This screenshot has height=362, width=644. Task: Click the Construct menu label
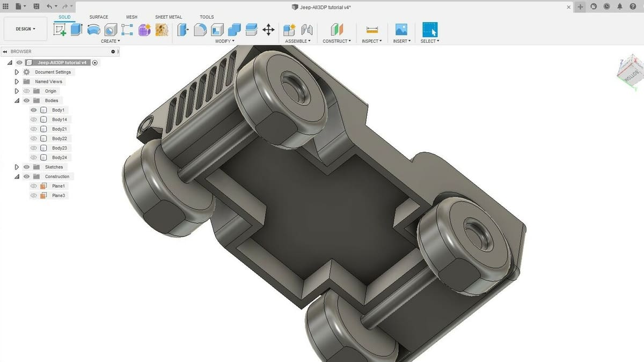coord(336,41)
